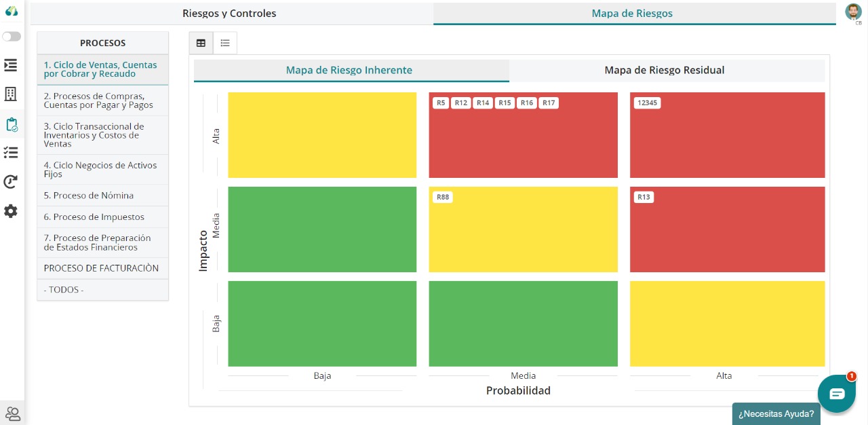Open settings via the gear icon
Screen dimensions: 868x425
[x=11, y=211]
